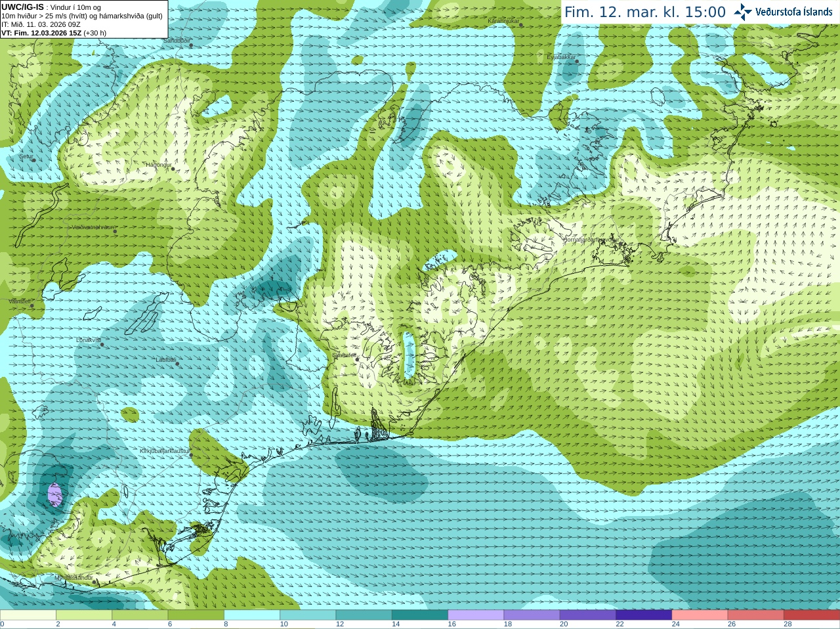Click the Lónakvísl station label
840x629 pixels.
88,340
